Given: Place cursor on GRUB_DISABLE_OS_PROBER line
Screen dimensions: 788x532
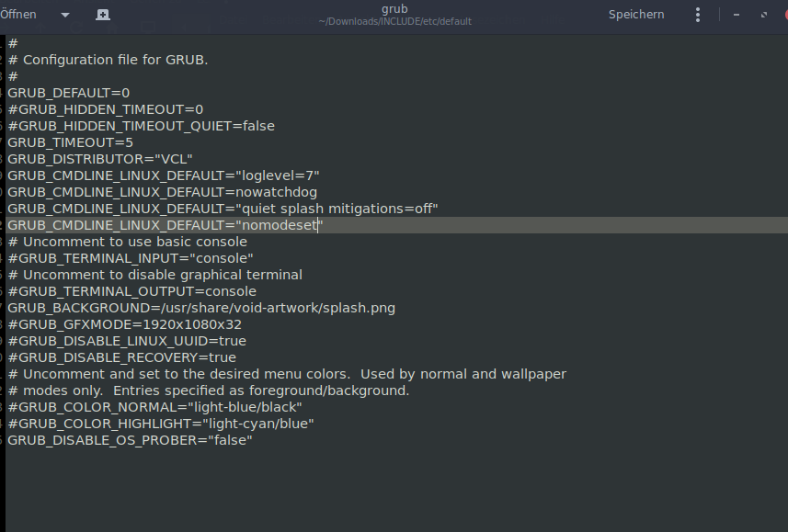Looking at the screenshot, I should tap(130, 440).
